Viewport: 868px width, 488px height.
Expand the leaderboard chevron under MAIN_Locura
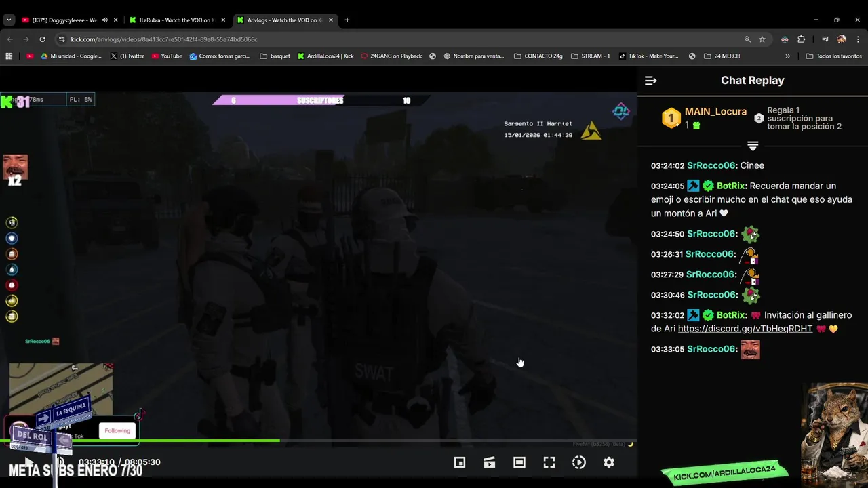[x=753, y=146]
